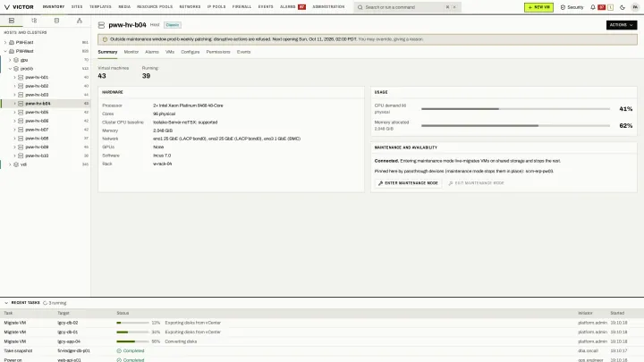Expand the vdi cluster node
Viewport: 644px width, 362px height.
click(10, 164)
